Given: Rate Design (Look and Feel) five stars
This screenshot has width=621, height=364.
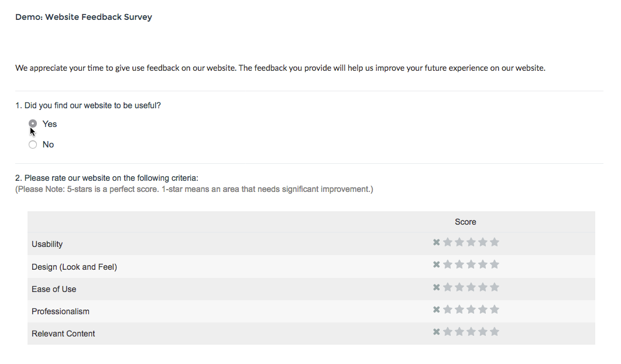Looking at the screenshot, I should 495,265.
